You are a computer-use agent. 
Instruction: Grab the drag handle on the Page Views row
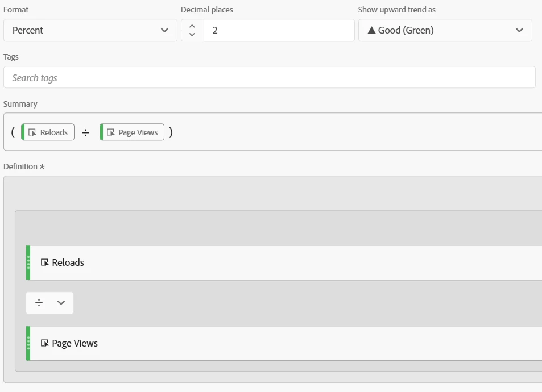[28, 343]
